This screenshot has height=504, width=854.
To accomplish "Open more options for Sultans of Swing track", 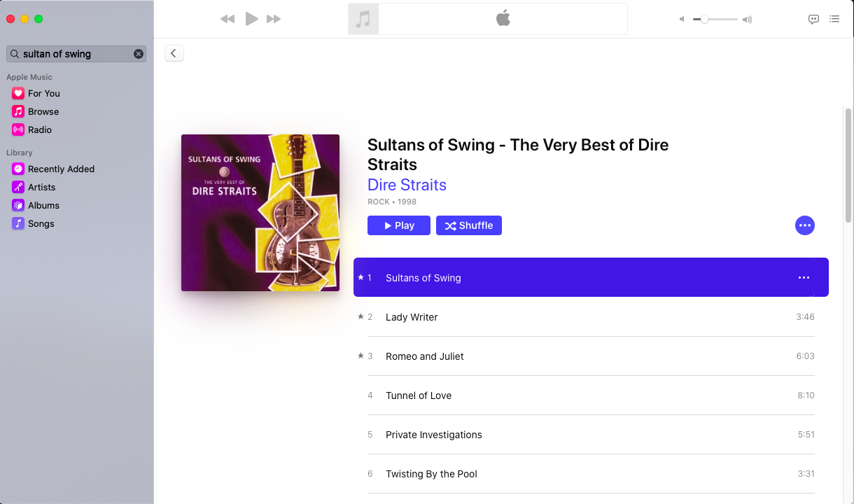I will coord(804,278).
